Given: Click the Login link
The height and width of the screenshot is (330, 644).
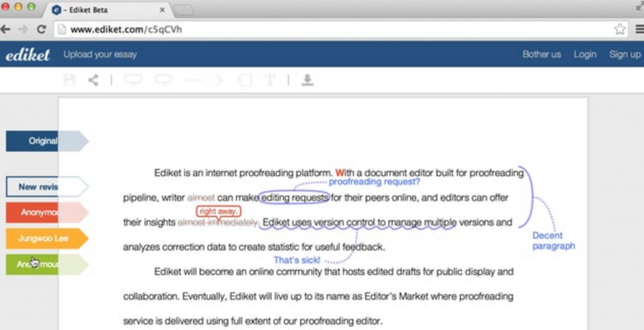Looking at the screenshot, I should click(585, 54).
